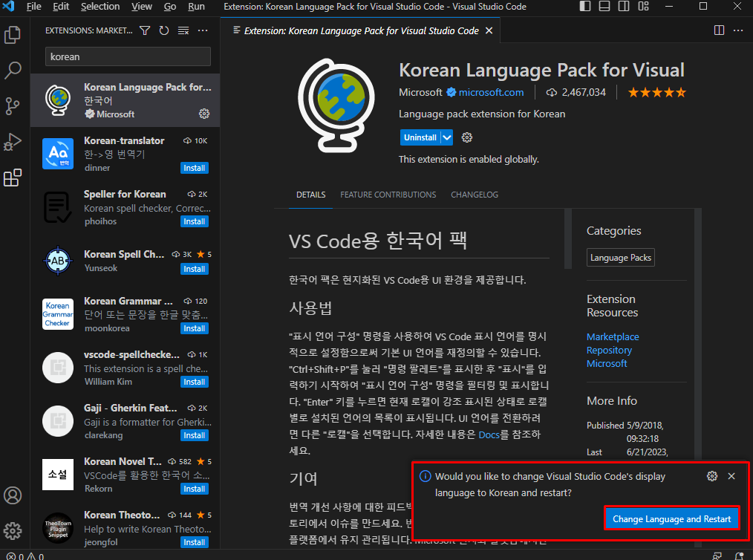Split the editor to the right

(719, 30)
